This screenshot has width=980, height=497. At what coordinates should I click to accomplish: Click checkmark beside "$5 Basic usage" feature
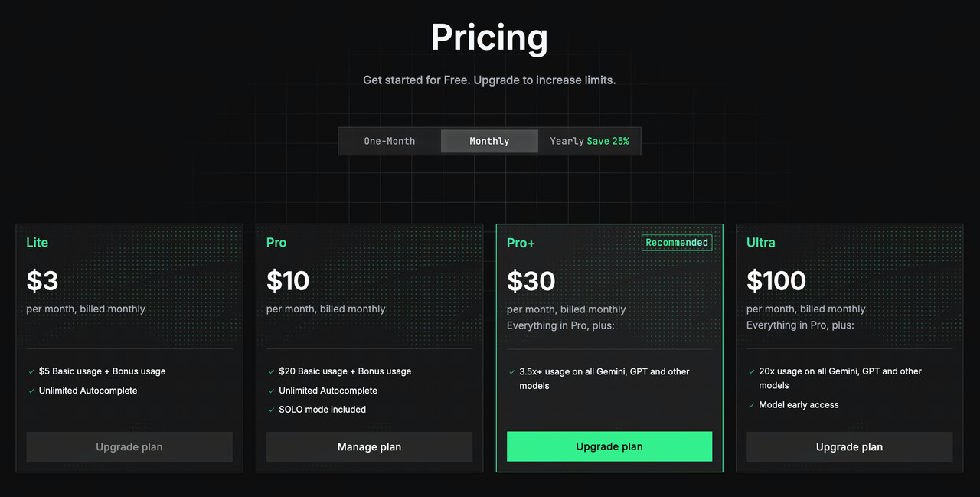(x=31, y=371)
